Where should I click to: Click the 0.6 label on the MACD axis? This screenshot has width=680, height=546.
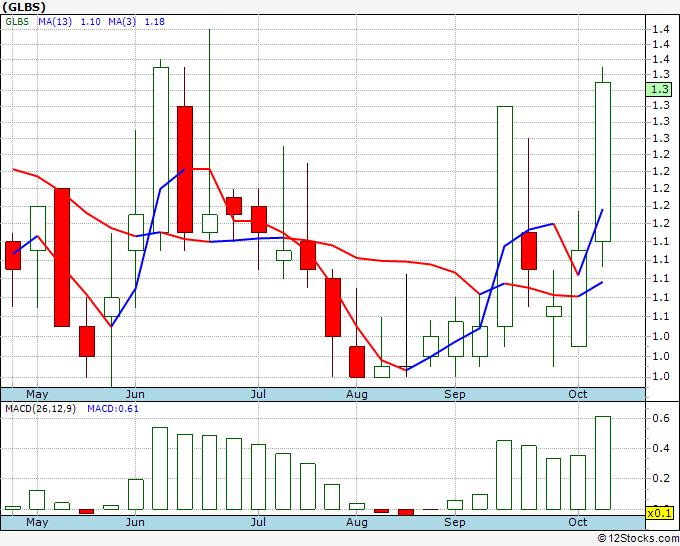[x=660, y=418]
